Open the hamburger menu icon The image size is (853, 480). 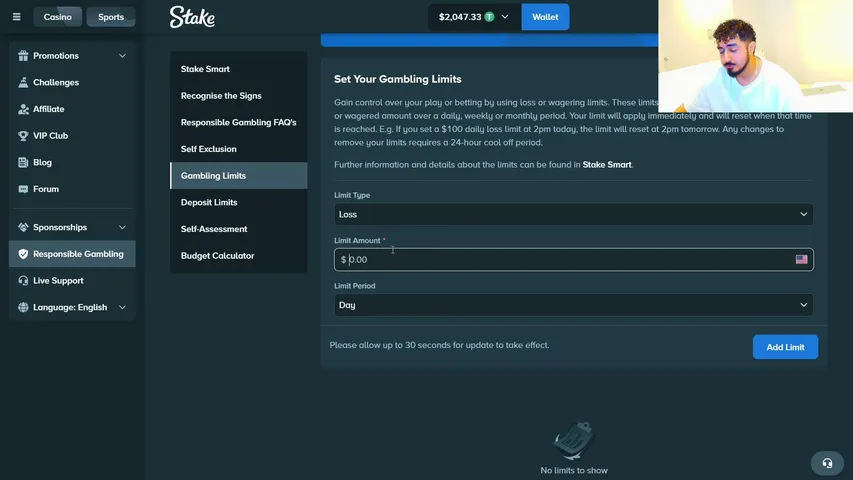16,17
